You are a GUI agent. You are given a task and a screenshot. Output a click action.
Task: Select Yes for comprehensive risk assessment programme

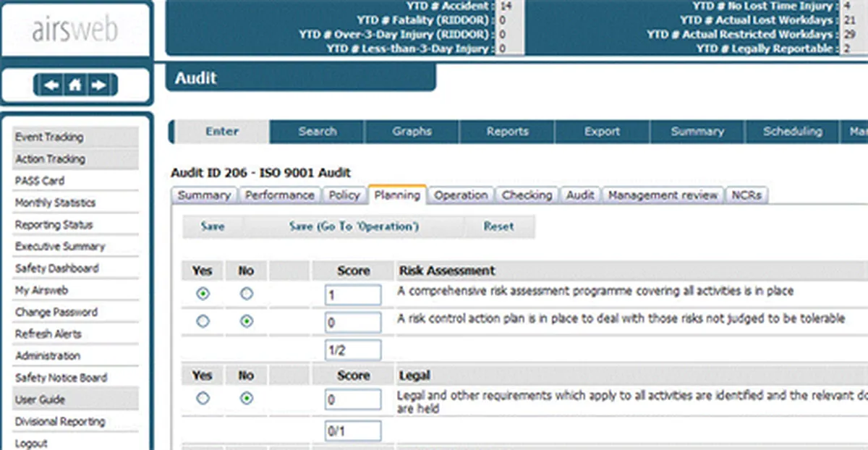tap(203, 294)
